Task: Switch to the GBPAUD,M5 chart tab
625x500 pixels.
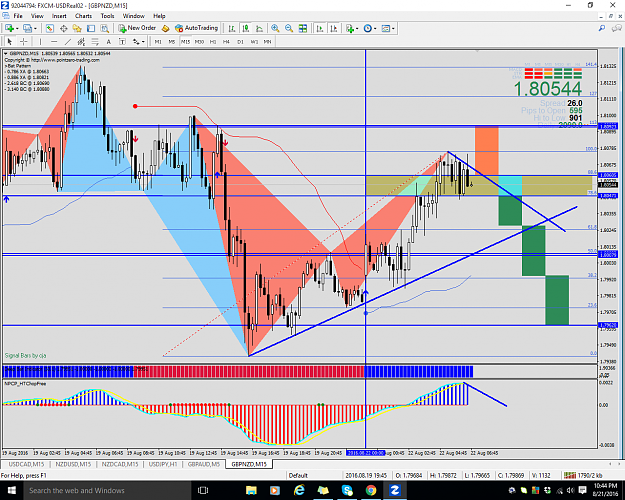Action: click(203, 464)
